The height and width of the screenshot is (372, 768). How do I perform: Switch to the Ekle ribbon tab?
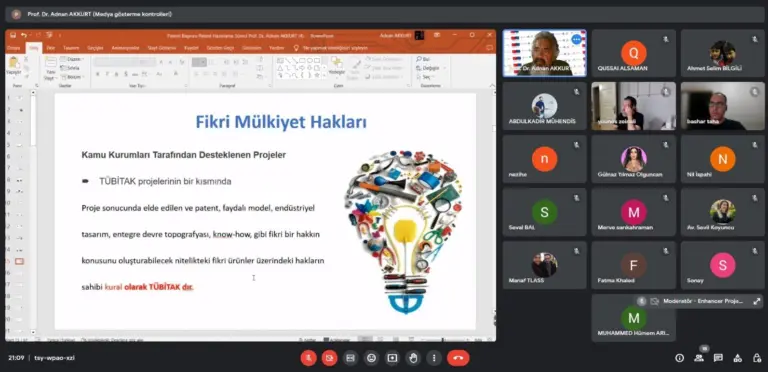50,48
